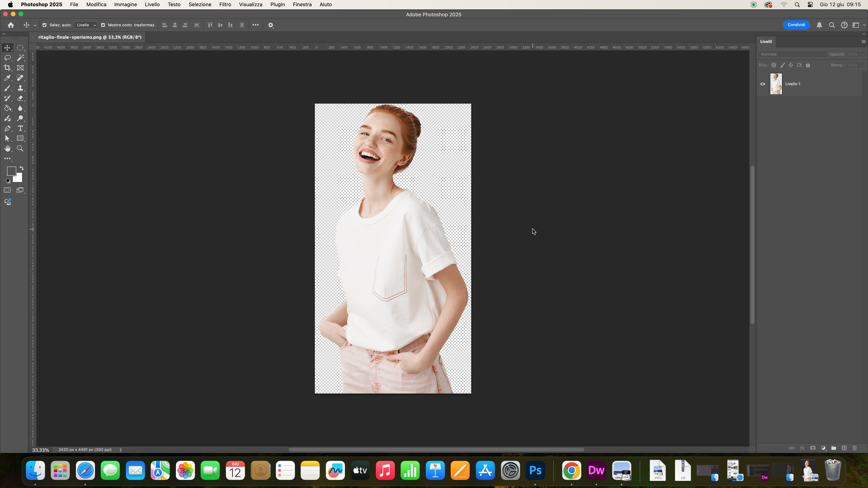Viewport: 868px width, 488px height.
Task: Click the Livello 1 layer thumbnail
Action: [x=776, y=84]
